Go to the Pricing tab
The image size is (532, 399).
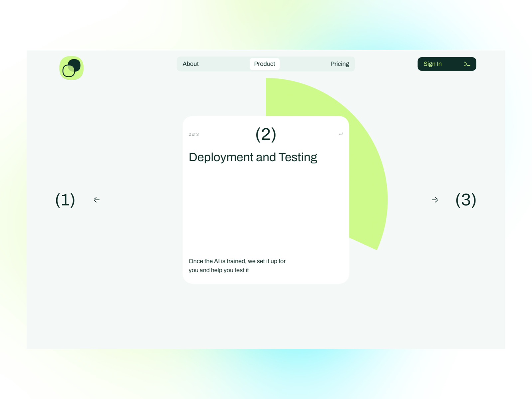[x=339, y=64]
